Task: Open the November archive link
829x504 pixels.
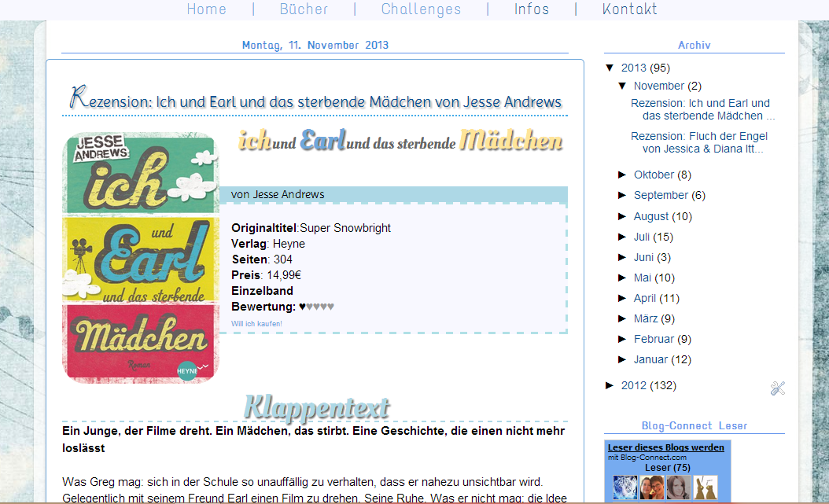Action: tap(659, 86)
